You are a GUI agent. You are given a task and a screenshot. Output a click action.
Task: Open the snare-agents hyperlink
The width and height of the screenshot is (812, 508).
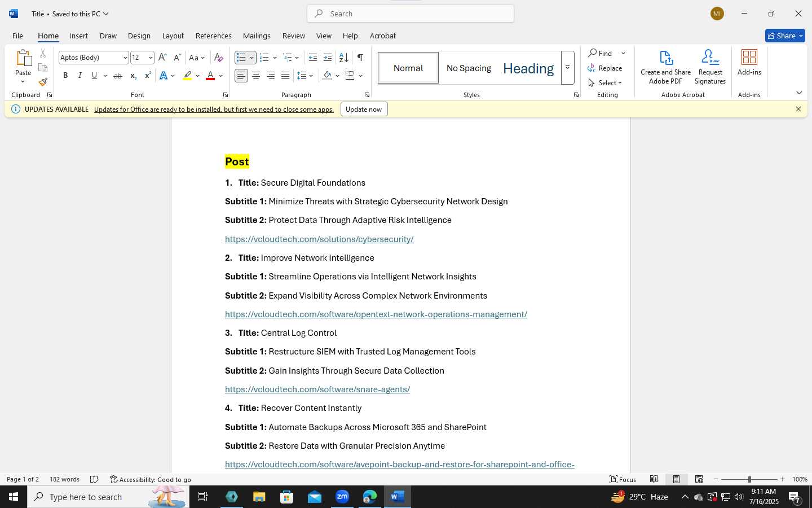tap(317, 389)
